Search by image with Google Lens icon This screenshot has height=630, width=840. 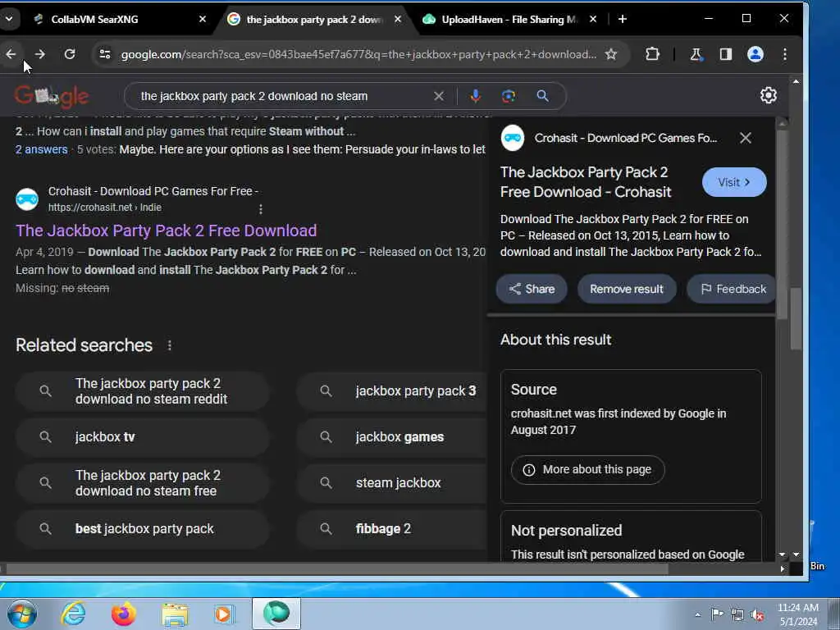coord(509,96)
